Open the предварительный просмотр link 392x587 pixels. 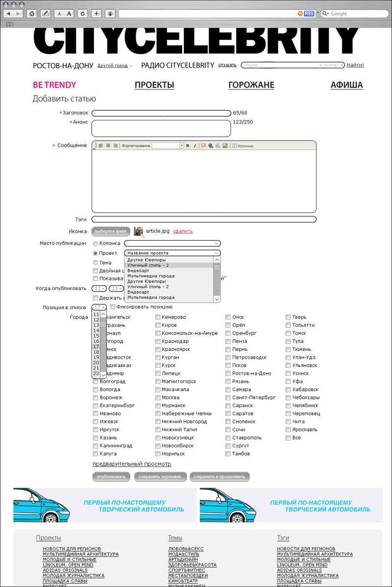(x=132, y=464)
